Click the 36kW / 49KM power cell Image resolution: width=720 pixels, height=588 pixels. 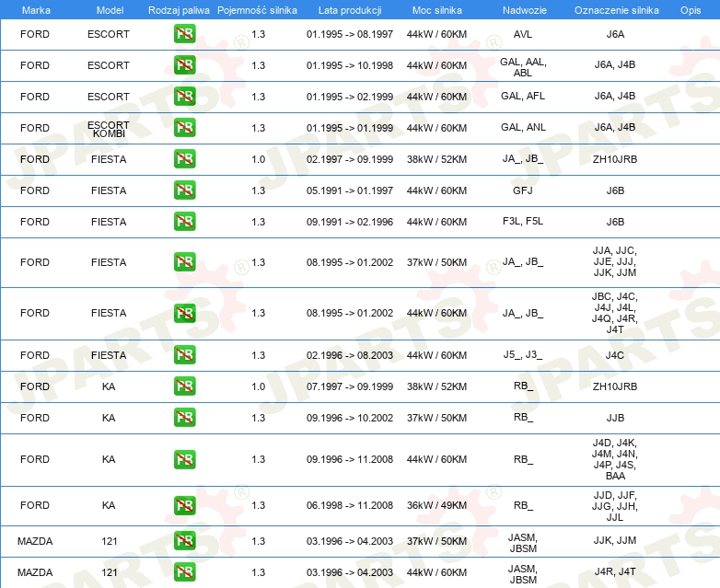436,505
